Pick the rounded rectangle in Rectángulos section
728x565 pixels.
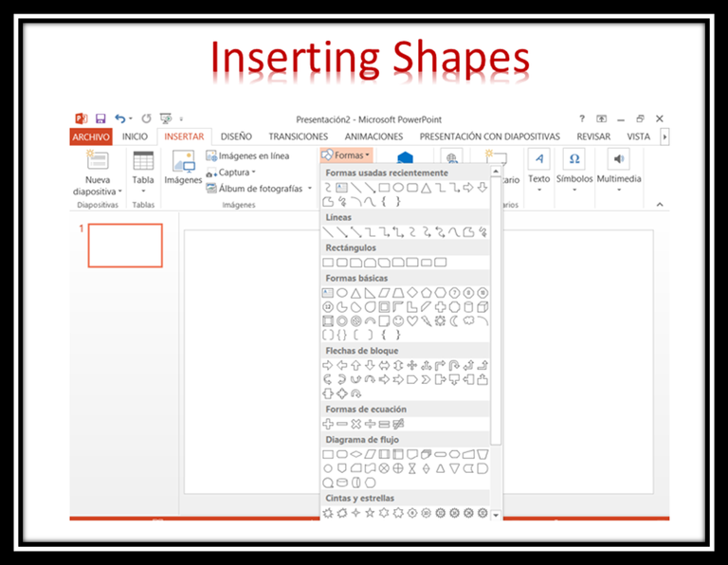pyautogui.click(x=341, y=263)
